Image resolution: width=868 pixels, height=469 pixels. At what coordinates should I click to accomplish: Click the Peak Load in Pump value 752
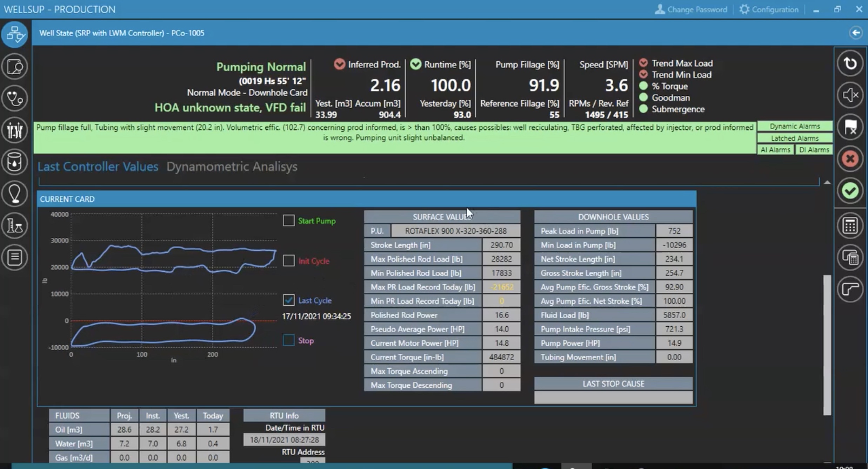point(674,231)
